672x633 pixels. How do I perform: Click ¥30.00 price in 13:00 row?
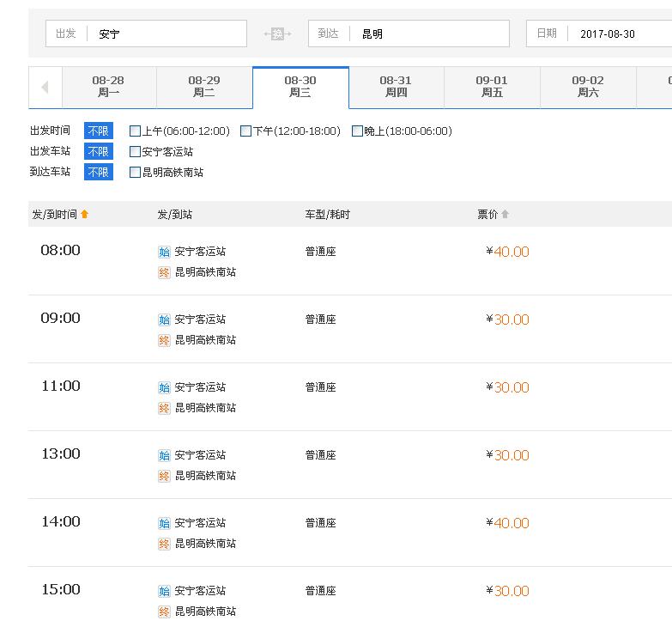(508, 455)
